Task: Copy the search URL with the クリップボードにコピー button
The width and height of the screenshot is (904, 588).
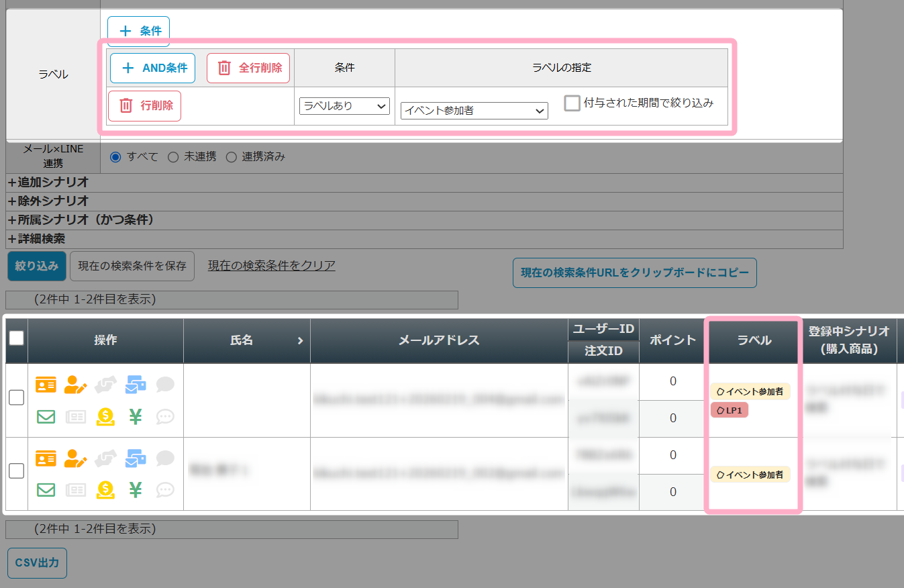Action: [635, 273]
